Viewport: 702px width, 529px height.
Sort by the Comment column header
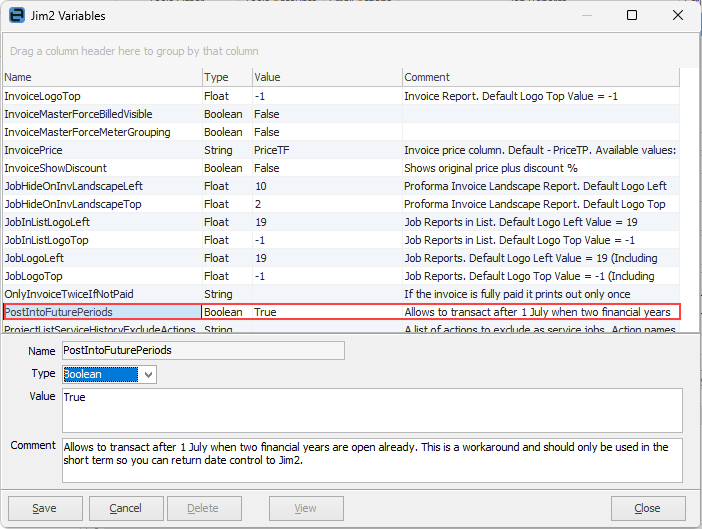pyautogui.click(x=541, y=77)
